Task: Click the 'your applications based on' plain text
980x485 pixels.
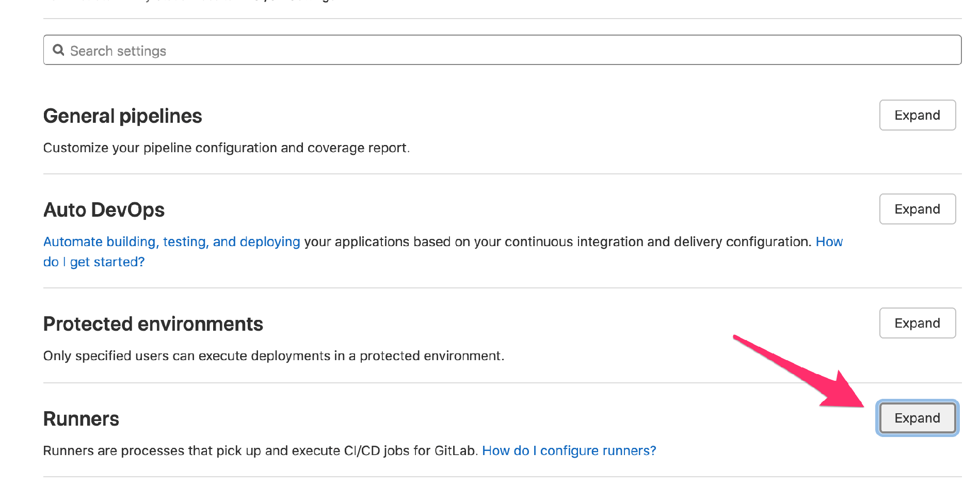Action: click(557, 241)
